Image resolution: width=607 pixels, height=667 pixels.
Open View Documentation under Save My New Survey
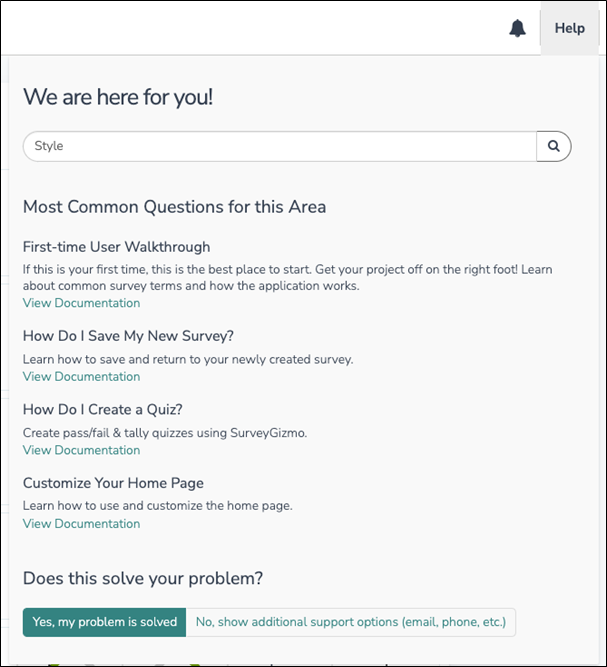(x=81, y=376)
